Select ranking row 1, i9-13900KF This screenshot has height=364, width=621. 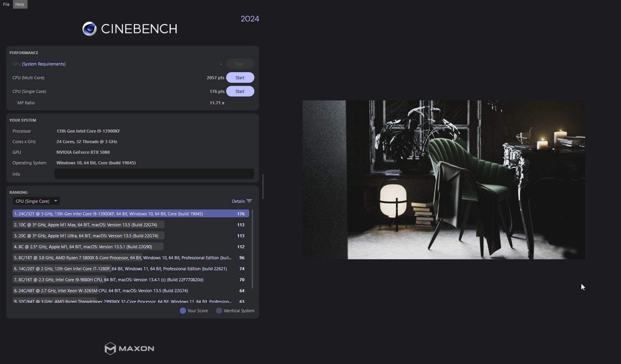131,214
